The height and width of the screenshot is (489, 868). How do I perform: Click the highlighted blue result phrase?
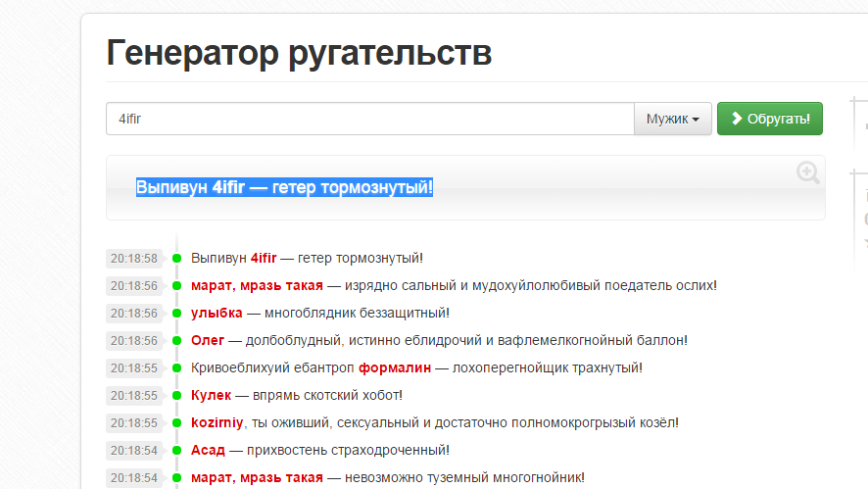click(284, 187)
